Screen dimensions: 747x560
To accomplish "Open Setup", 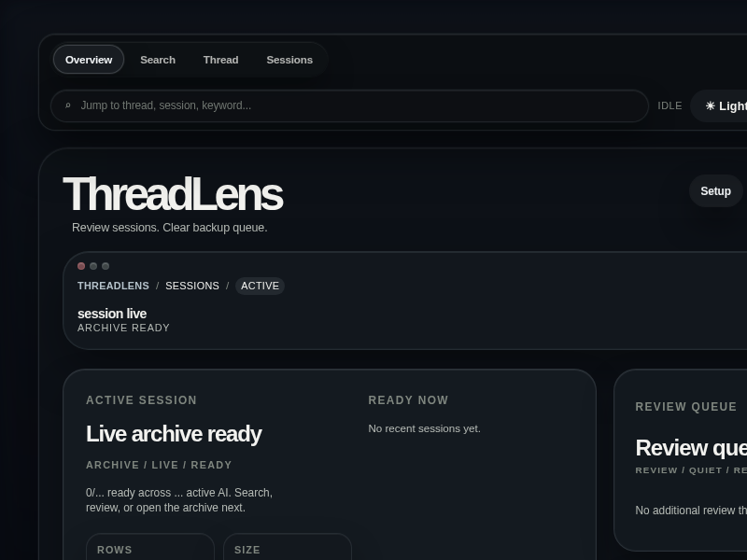I will click(x=715, y=191).
